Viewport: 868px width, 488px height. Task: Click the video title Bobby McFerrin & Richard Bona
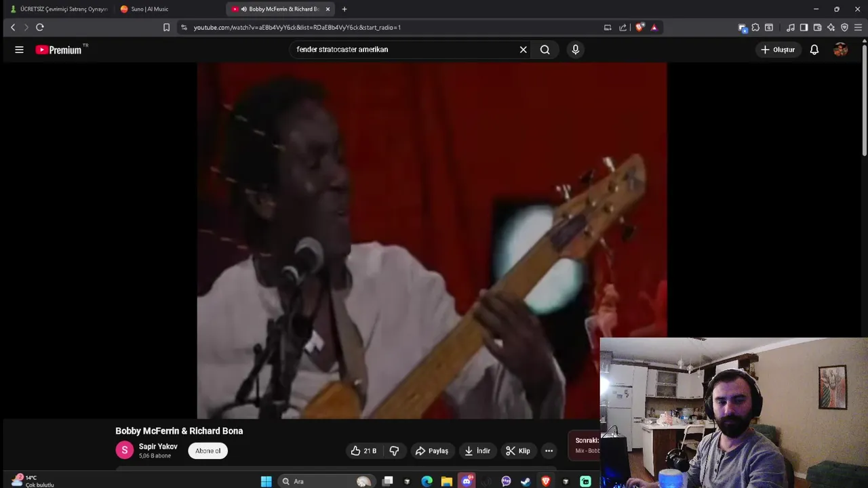pyautogui.click(x=179, y=431)
